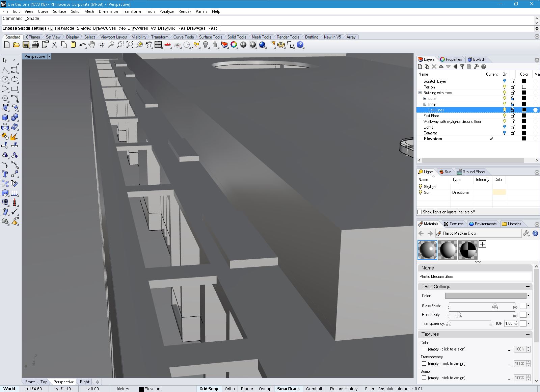The height and width of the screenshot is (392, 540).
Task: Click the Person layer white color swatch
Action: pos(524,87)
